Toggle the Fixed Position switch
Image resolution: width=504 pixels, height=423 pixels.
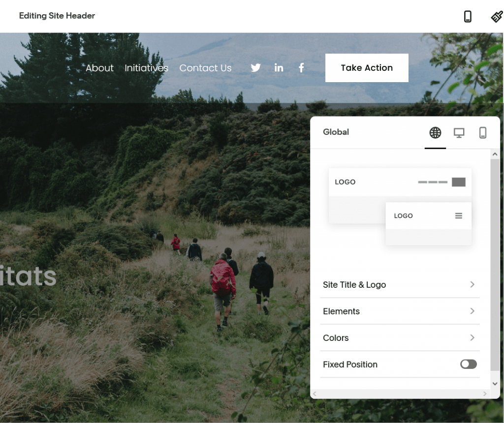point(469,364)
